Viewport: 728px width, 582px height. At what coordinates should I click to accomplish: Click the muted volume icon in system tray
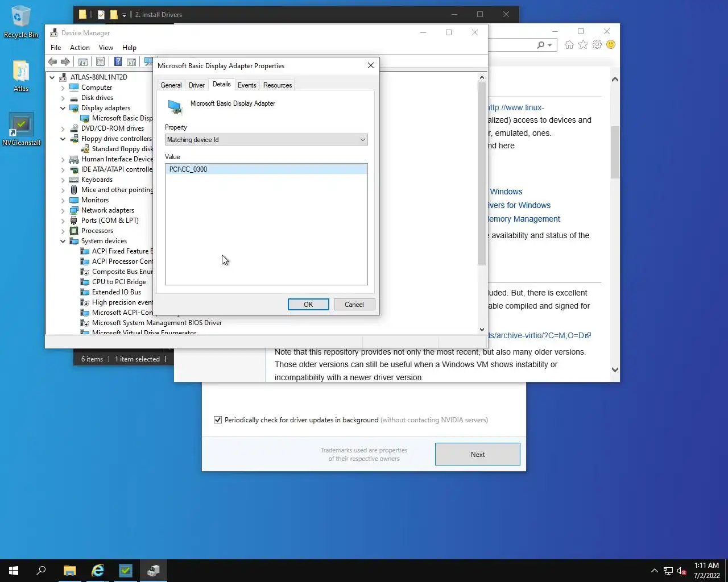682,571
